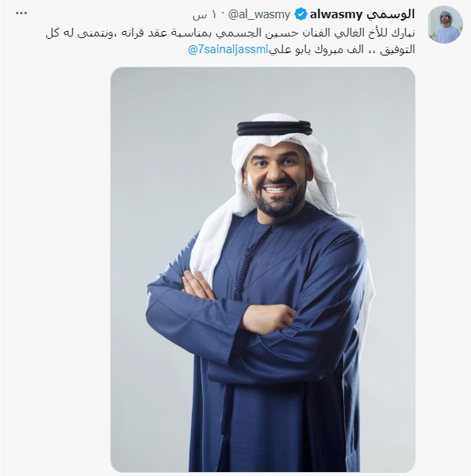Click the blue verified badge icon
The image size is (471, 476).
point(301,14)
